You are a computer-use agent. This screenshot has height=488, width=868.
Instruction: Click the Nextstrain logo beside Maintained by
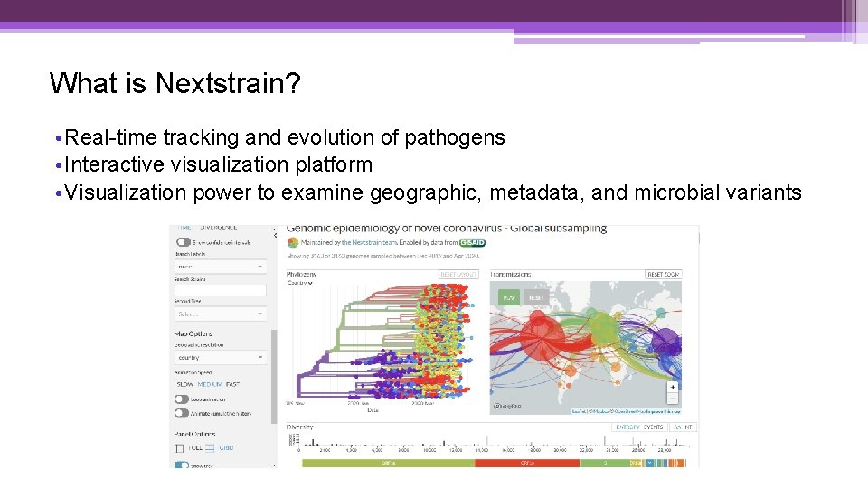(293, 242)
